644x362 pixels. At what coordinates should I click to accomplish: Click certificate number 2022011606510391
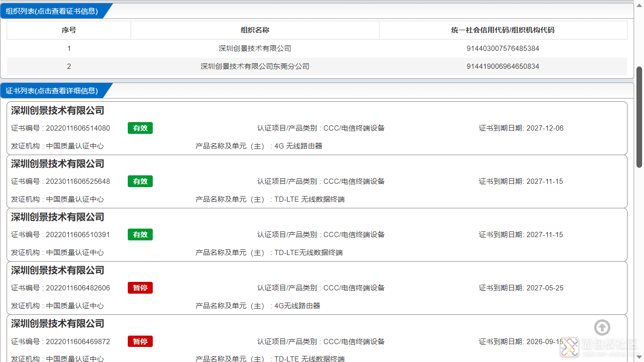78,235
